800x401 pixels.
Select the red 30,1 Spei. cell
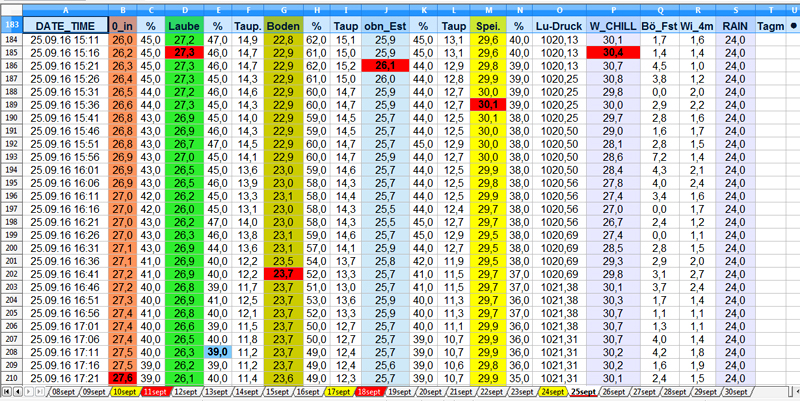point(489,104)
